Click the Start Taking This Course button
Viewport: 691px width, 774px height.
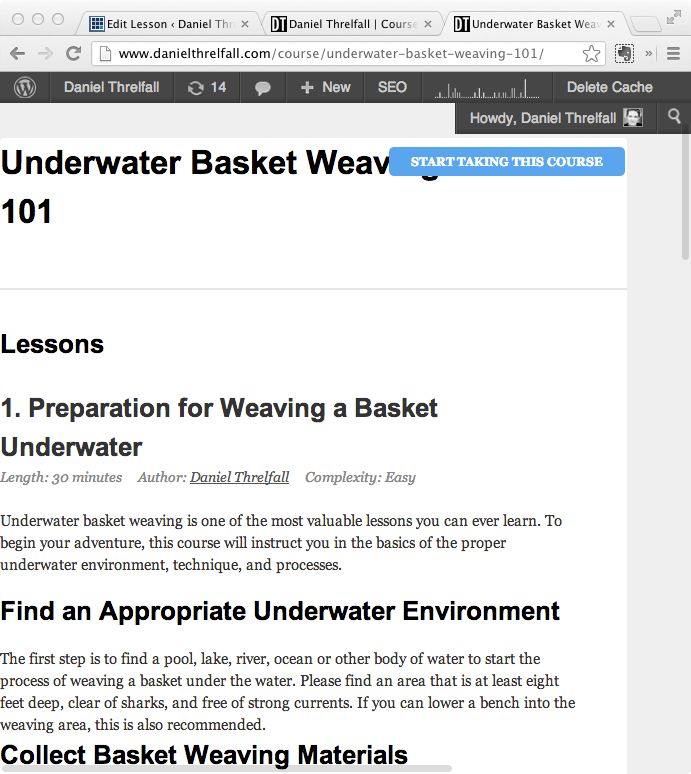(507, 161)
